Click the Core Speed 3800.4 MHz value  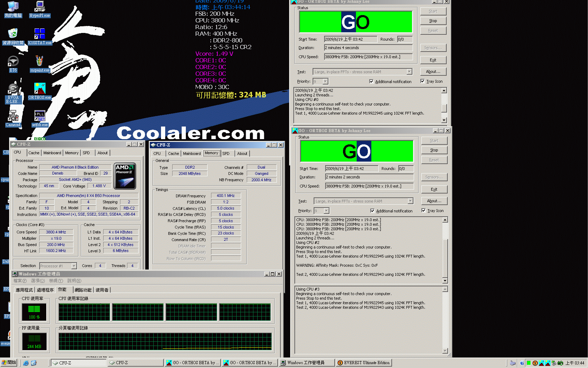point(56,232)
